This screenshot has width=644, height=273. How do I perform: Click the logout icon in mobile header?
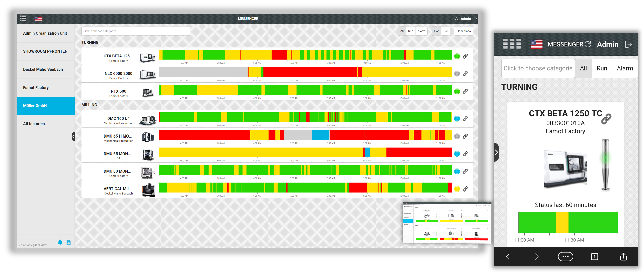[628, 44]
